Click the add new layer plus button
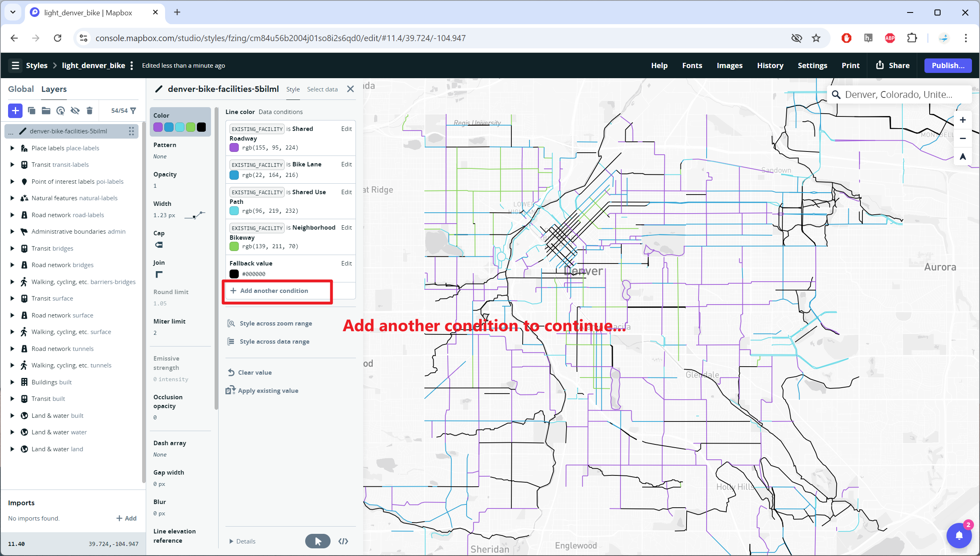 click(x=15, y=110)
